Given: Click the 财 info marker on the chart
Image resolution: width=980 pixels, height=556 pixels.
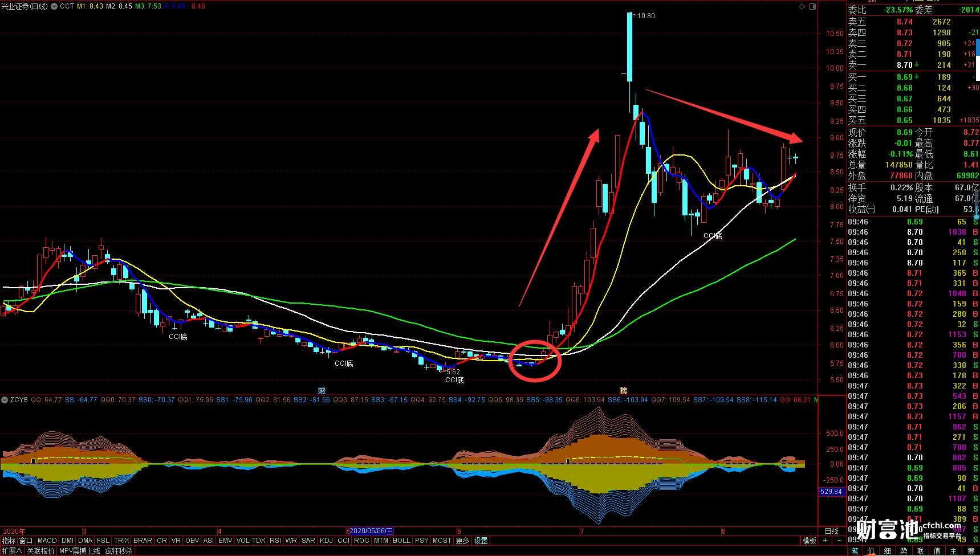Looking at the screenshot, I should [x=322, y=390].
